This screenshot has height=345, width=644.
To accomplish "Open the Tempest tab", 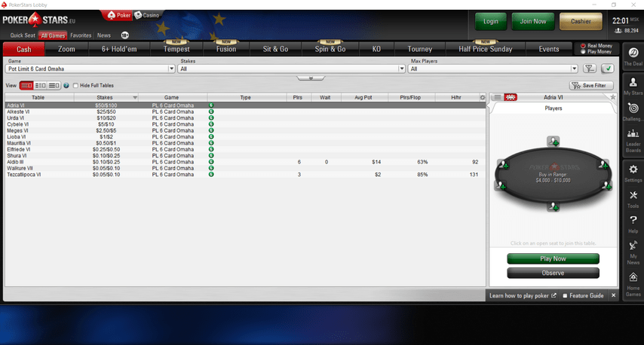I will [176, 49].
